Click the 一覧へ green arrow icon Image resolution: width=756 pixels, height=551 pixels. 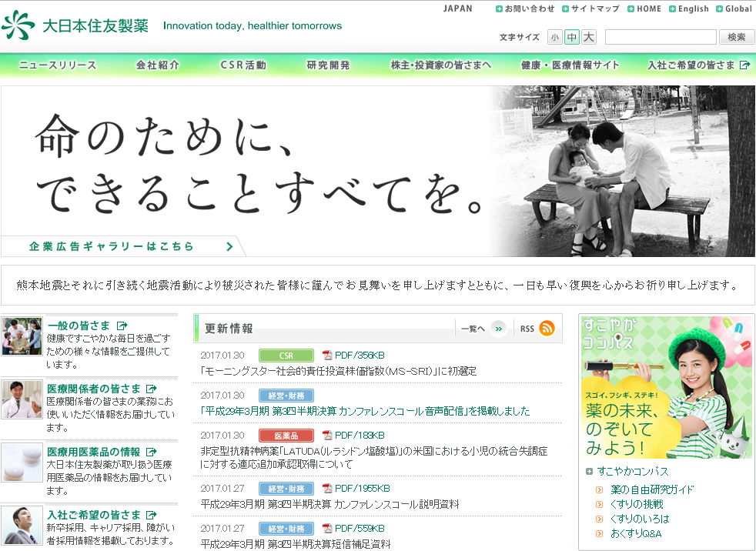coord(499,329)
